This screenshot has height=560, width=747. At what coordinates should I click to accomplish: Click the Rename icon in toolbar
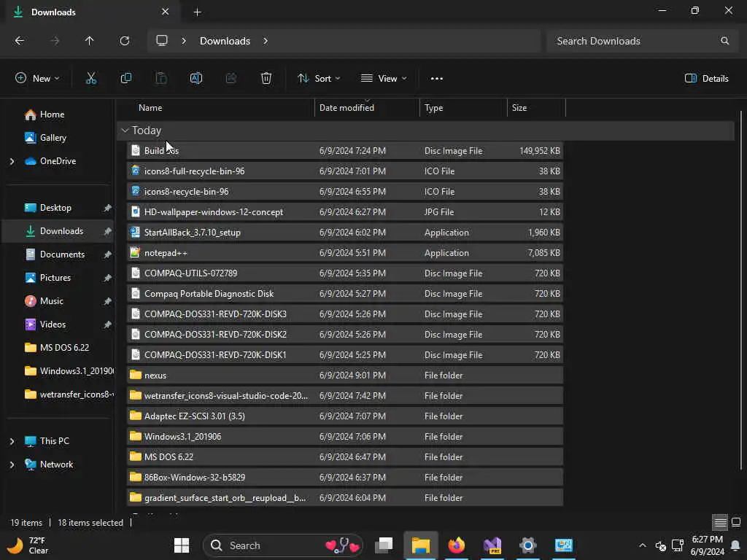coord(196,78)
